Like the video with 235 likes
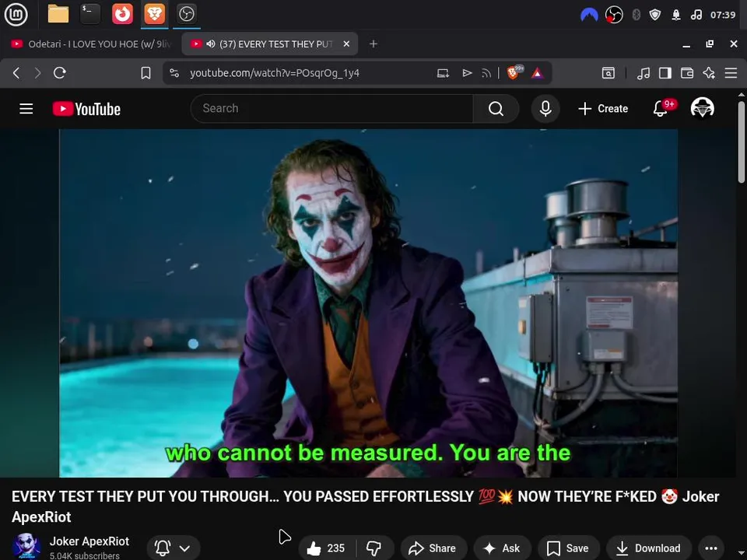Image resolution: width=747 pixels, height=560 pixels. [x=326, y=548]
